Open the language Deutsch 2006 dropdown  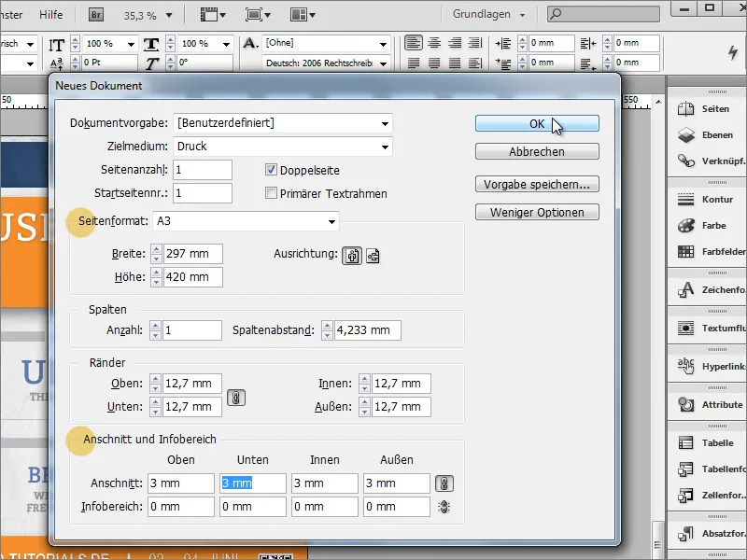[326, 63]
